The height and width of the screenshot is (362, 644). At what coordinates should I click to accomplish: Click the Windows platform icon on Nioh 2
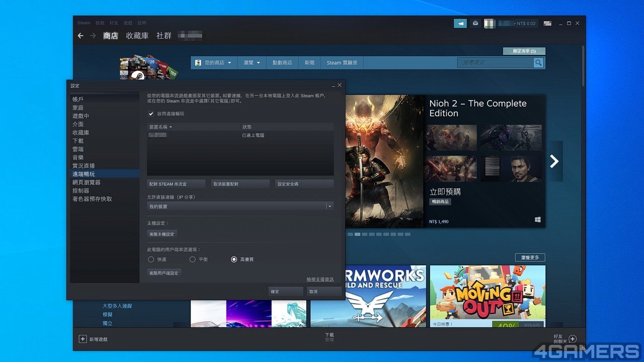coord(538,220)
